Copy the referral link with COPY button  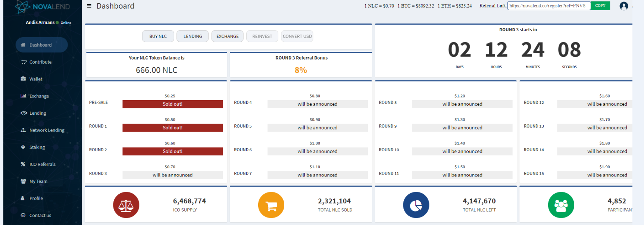(x=600, y=6)
